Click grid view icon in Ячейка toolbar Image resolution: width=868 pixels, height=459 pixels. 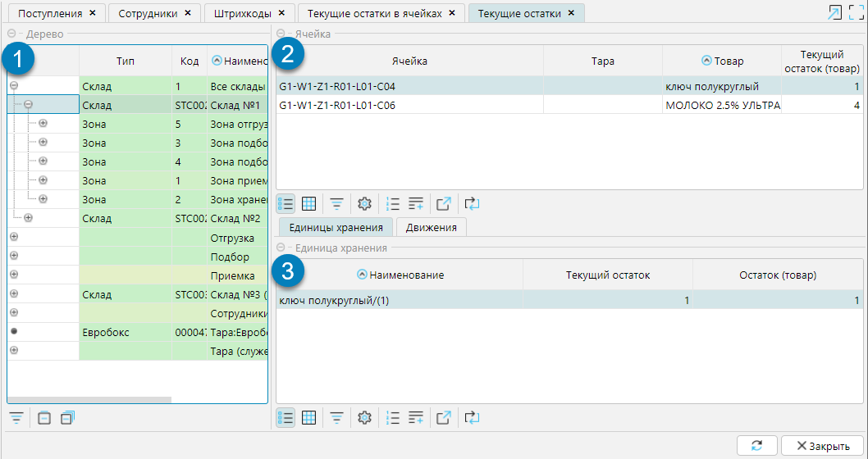[309, 204]
